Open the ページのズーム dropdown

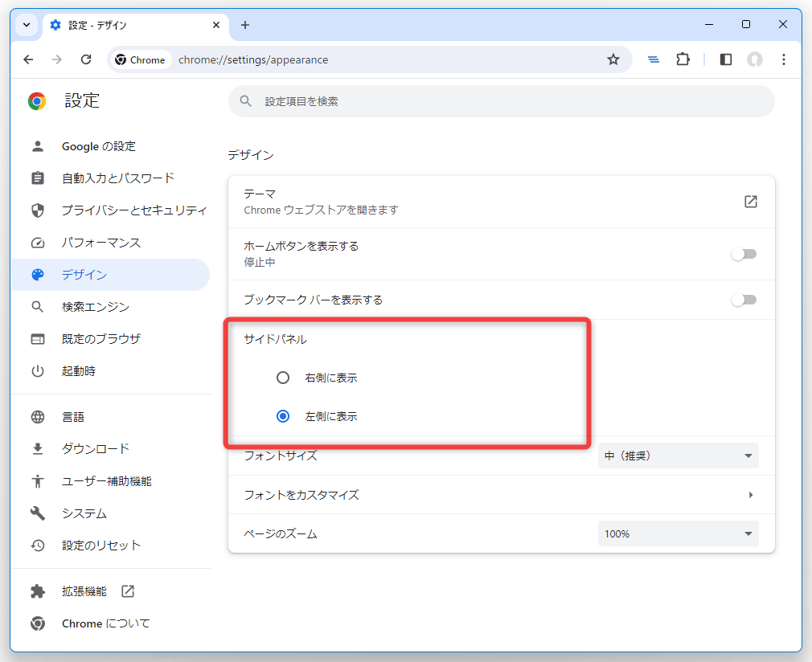678,534
